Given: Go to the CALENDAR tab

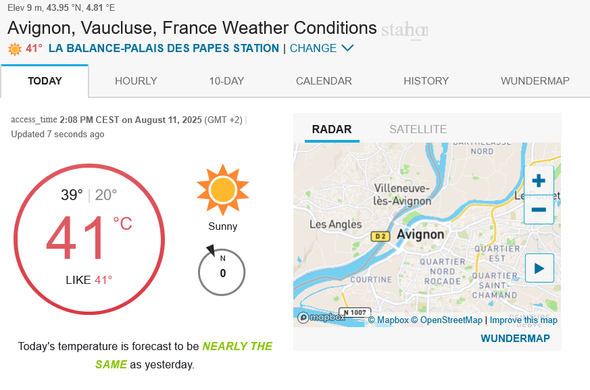Looking at the screenshot, I should pos(324,81).
